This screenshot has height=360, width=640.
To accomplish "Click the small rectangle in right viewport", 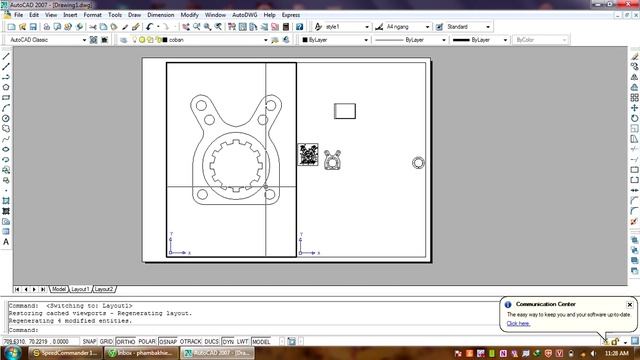I will coord(345,111).
